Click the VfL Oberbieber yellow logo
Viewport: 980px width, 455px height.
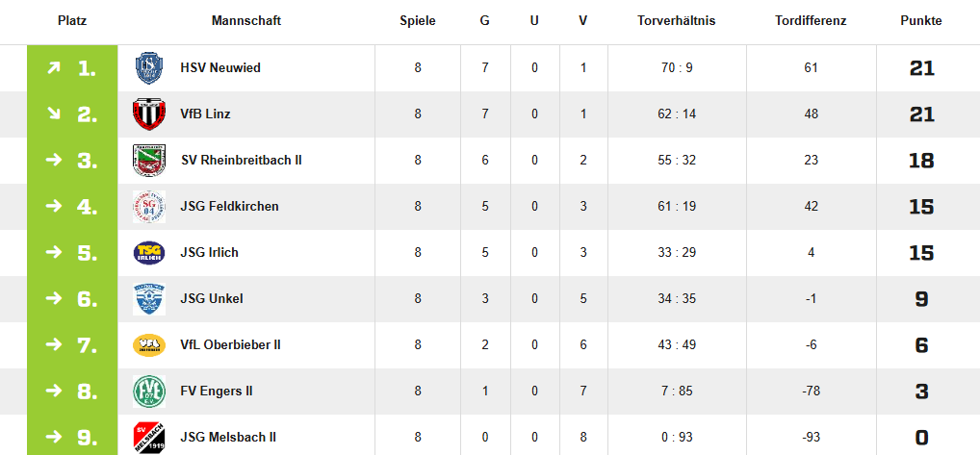tap(149, 345)
